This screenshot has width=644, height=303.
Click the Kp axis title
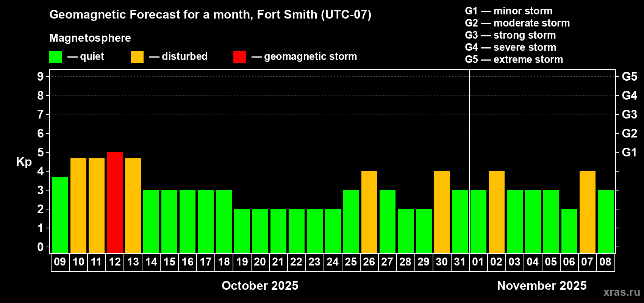24,162
